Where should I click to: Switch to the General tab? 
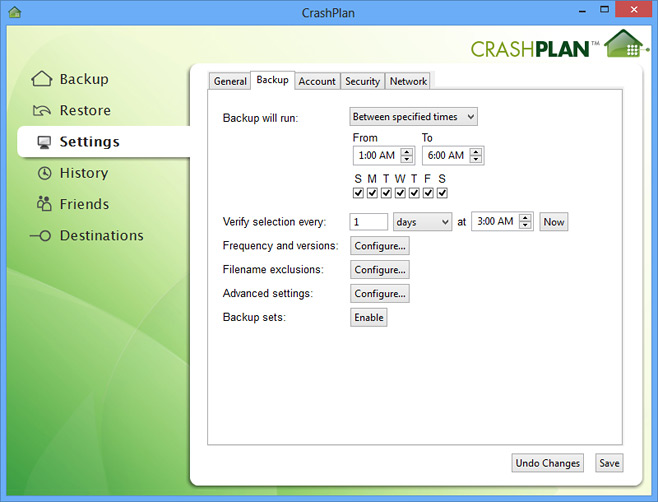230,81
